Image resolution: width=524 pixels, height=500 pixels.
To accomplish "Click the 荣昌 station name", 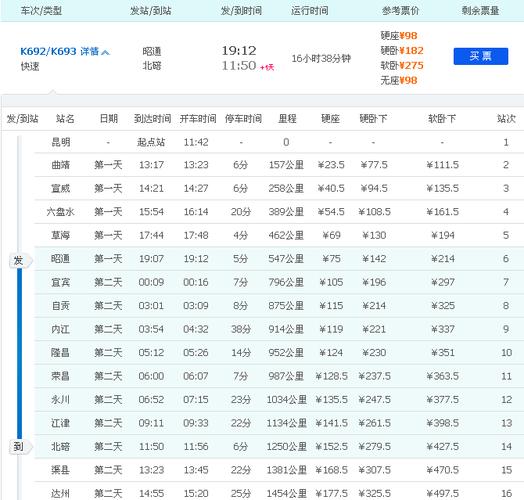I will pos(61,376).
